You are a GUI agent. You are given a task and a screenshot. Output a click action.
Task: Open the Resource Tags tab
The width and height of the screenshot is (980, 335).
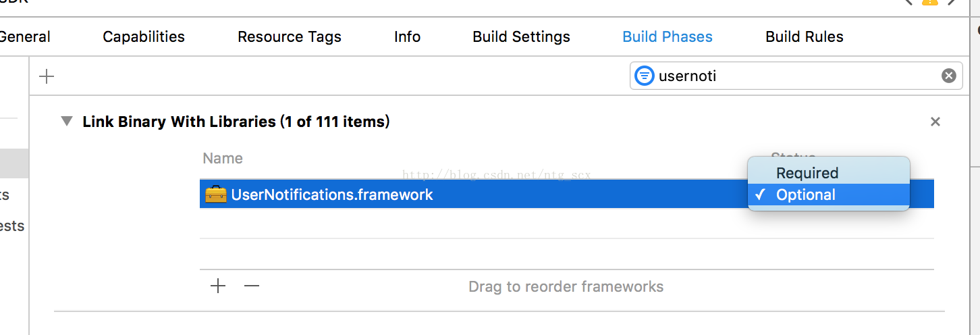pos(290,36)
